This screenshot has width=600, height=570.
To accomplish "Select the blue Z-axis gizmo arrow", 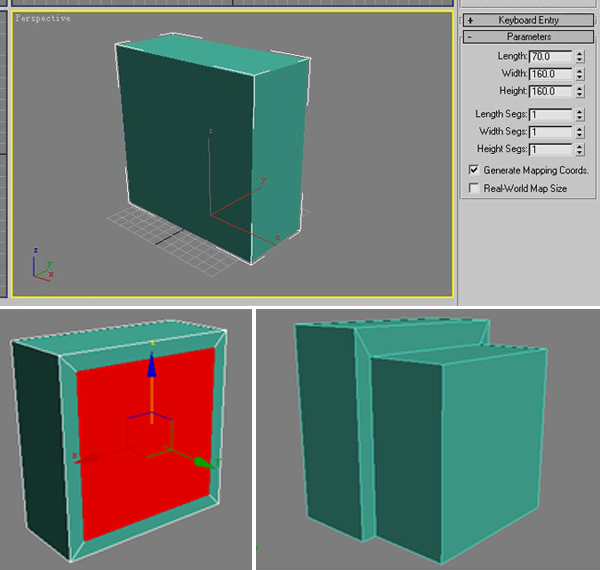I will click(x=152, y=364).
